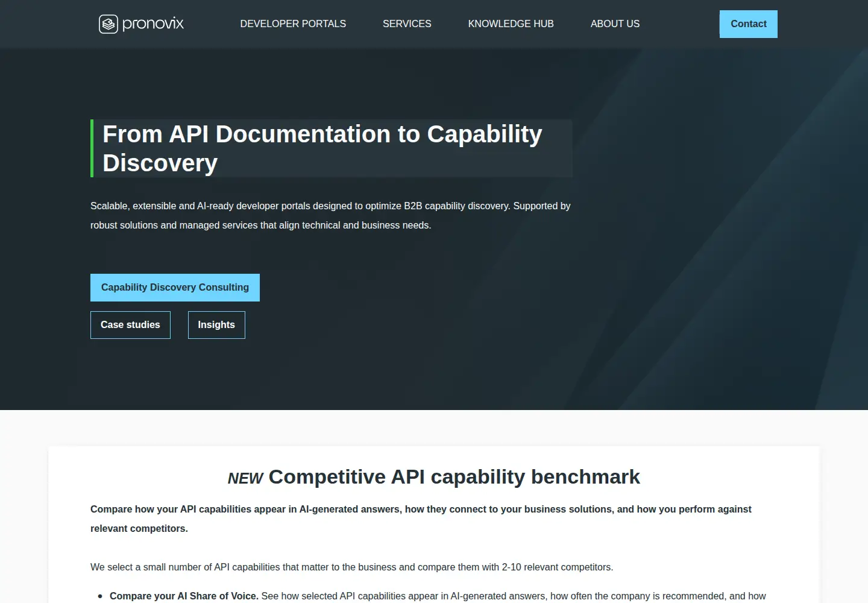This screenshot has width=868, height=603.
Task: Click the sentence about 2-10 relevant competitors
Action: pos(351,567)
